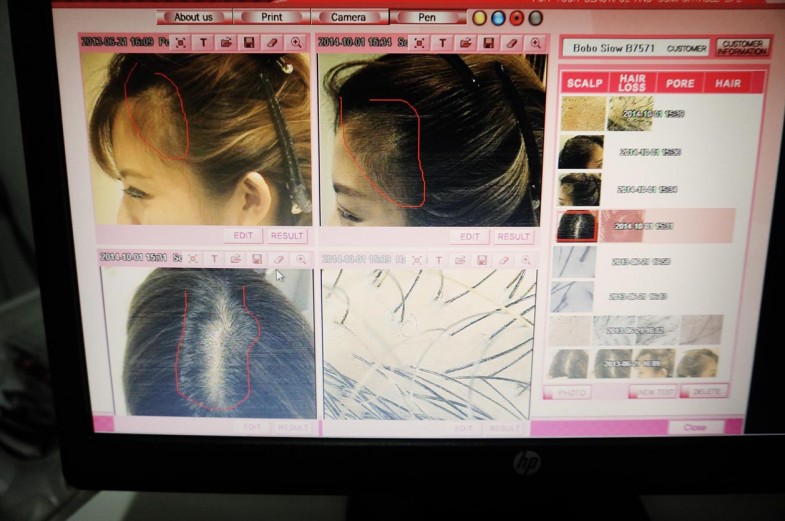This screenshot has width=785, height=521.
Task: Click the zoom magnifier in the 2014-10-01 15:34 panel
Action: (536, 43)
